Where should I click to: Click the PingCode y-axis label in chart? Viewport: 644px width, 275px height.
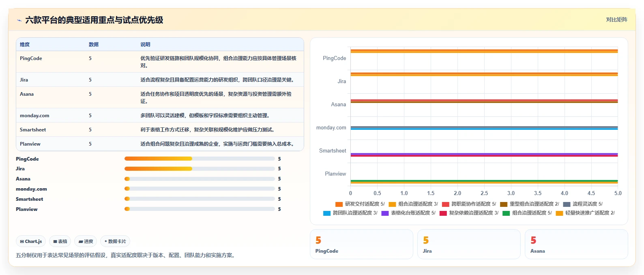coord(334,58)
